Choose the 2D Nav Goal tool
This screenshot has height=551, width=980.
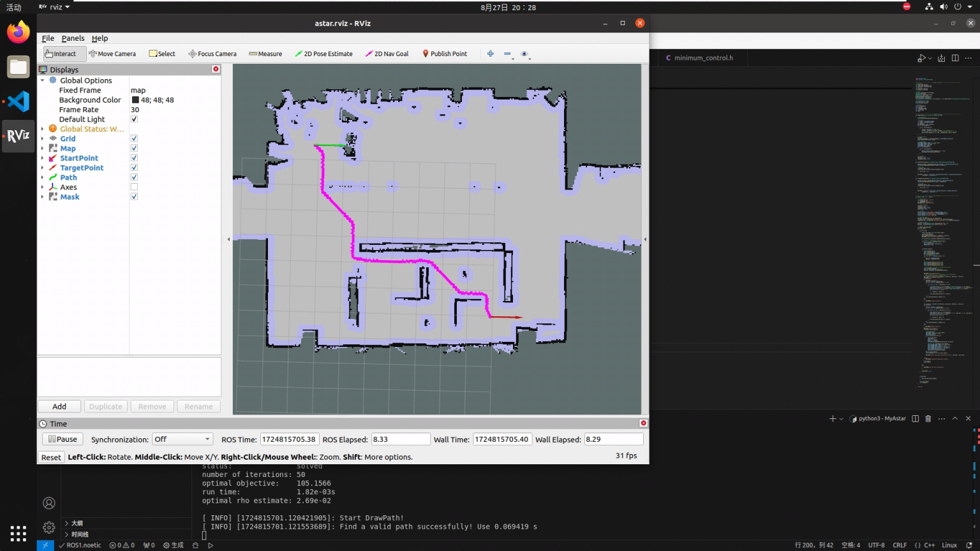coord(387,54)
